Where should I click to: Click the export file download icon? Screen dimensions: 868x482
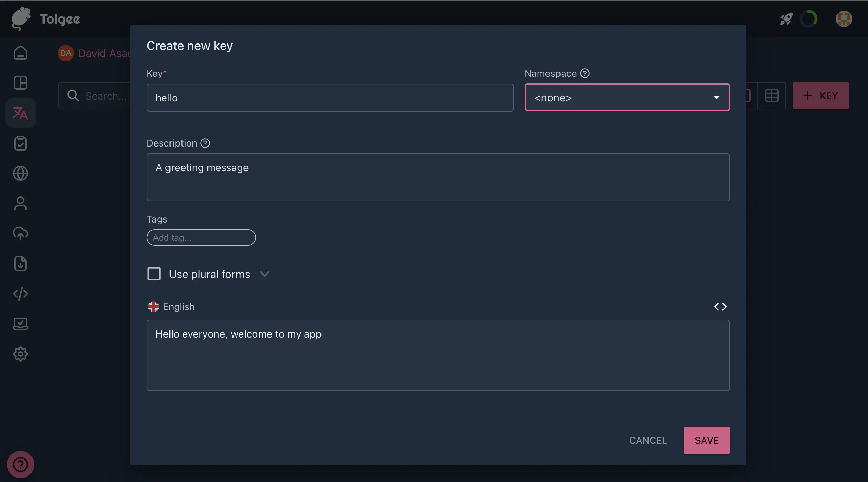pos(21,264)
